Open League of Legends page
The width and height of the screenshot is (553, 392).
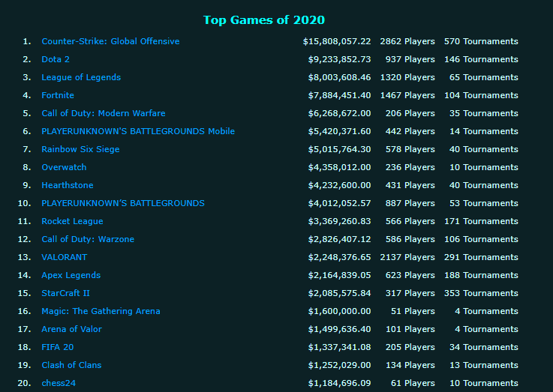[x=81, y=77]
